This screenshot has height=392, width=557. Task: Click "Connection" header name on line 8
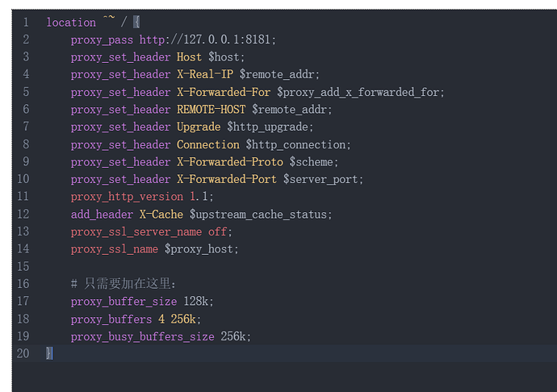point(207,144)
